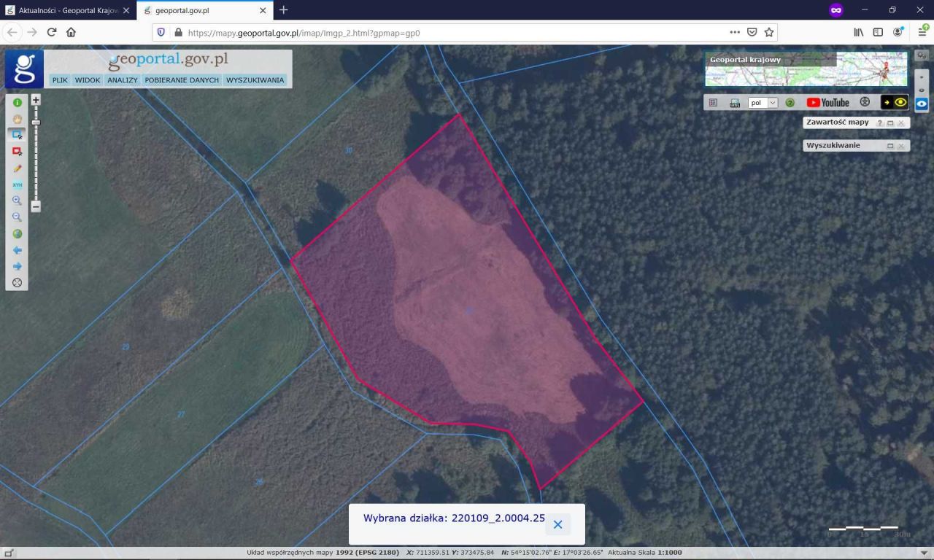Choose the blue rectangle selection tool

[18, 135]
